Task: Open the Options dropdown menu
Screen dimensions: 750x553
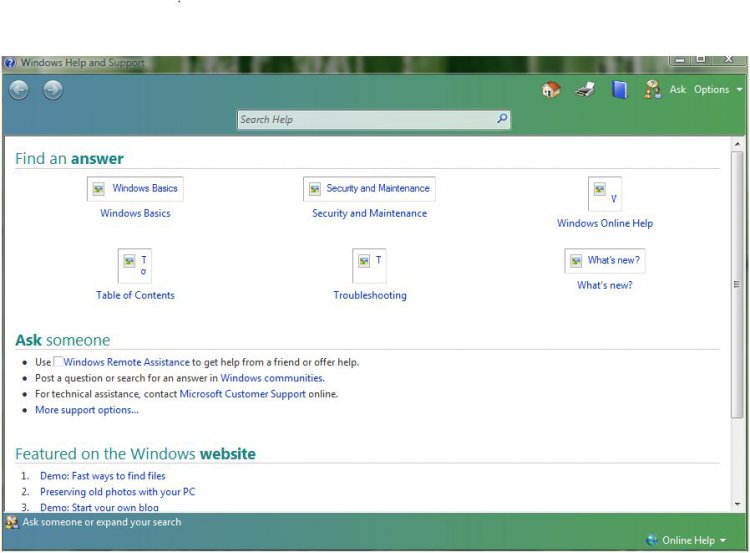Action: click(718, 89)
